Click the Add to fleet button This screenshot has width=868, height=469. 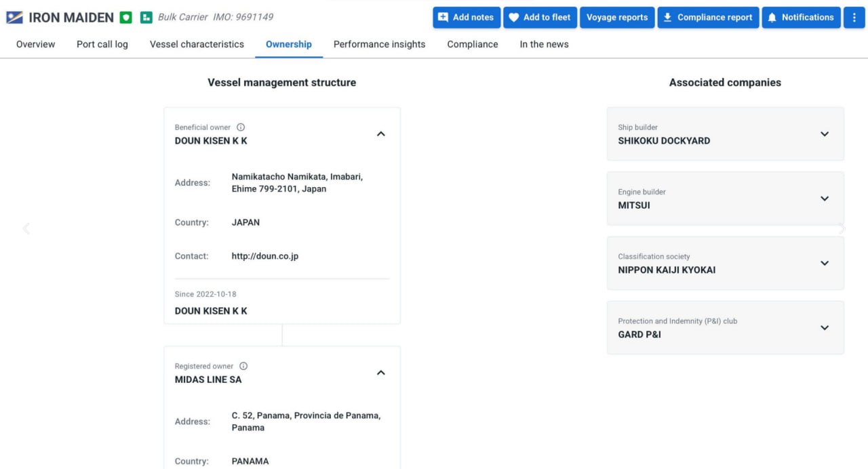pyautogui.click(x=540, y=18)
